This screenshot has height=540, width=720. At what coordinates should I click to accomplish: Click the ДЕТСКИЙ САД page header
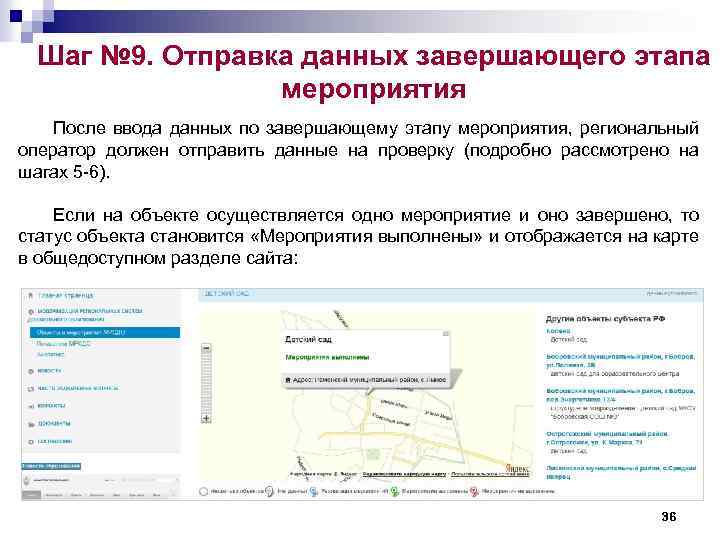226,293
